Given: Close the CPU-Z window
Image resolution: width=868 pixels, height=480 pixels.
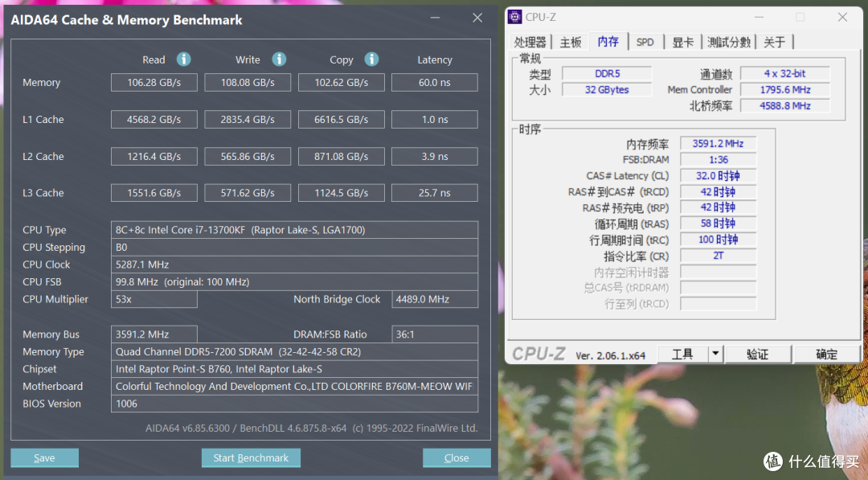Looking at the screenshot, I should pyautogui.click(x=842, y=17).
